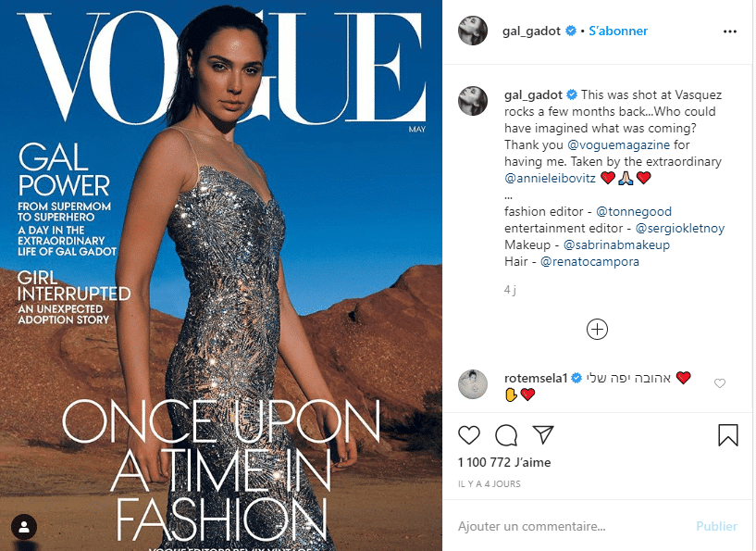Open the @annieleibovitz mention link

(x=551, y=178)
